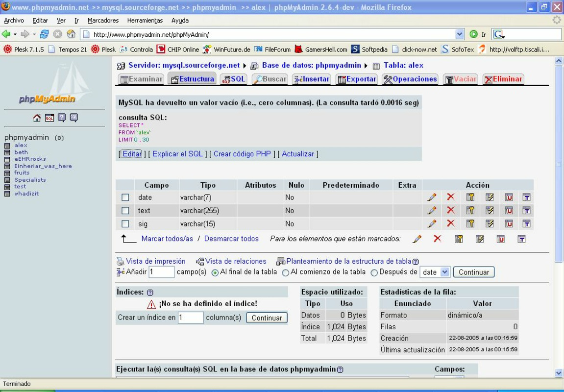
Task: Click the Editar link under SQL query
Action: pyautogui.click(x=132, y=154)
